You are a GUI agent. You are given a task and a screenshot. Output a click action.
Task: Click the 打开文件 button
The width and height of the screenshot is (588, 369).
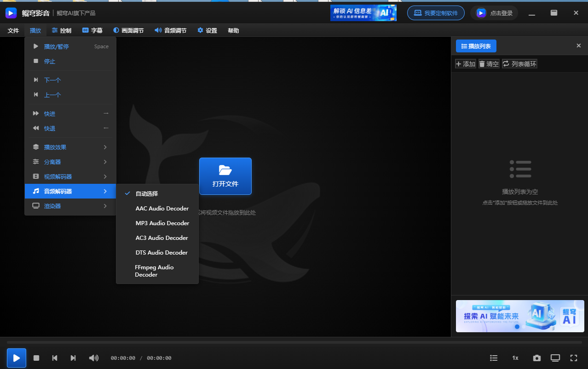225,176
